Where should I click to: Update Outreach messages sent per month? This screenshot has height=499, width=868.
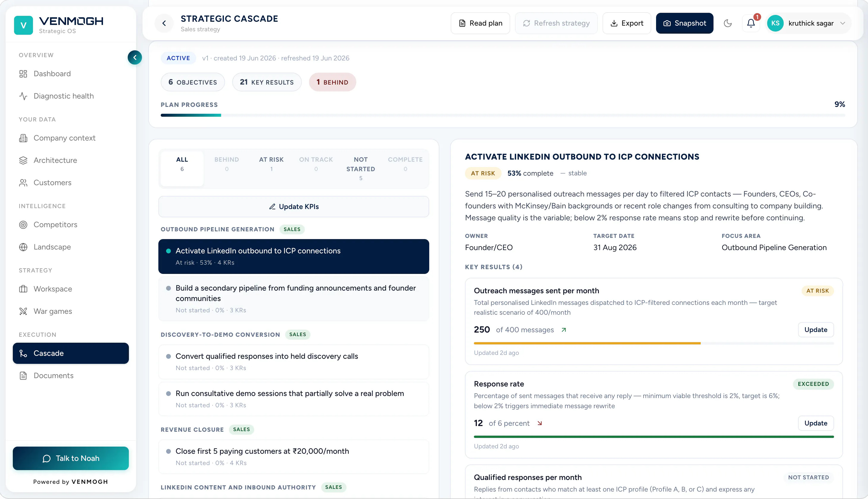816,330
